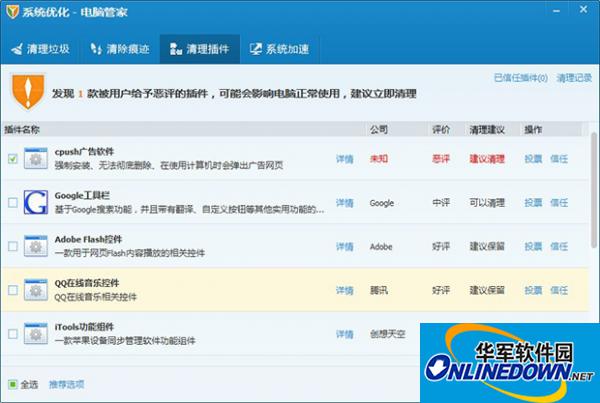Check the QQ在线音乐控件 checkbox
Image resolution: width=600 pixels, height=403 pixels.
13,290
